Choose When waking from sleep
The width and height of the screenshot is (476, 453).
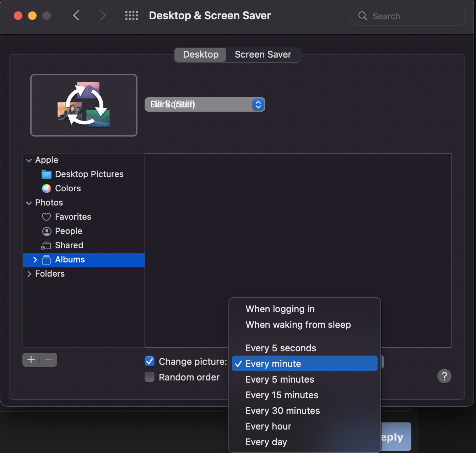coord(305,325)
